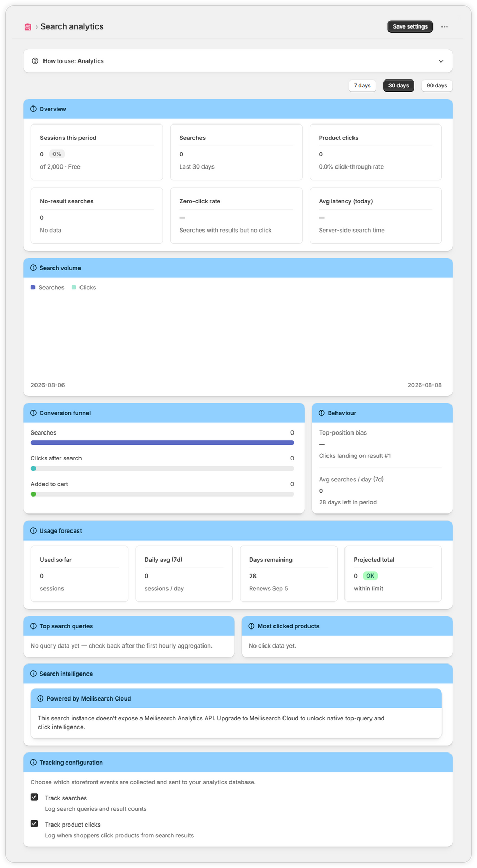Viewport: 477px width, 868px height.
Task: Click the Clicks after search funnel bar
Action: tap(162, 468)
